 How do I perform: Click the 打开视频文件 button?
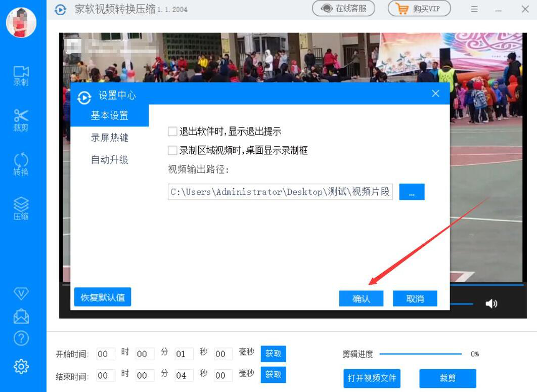click(372, 378)
